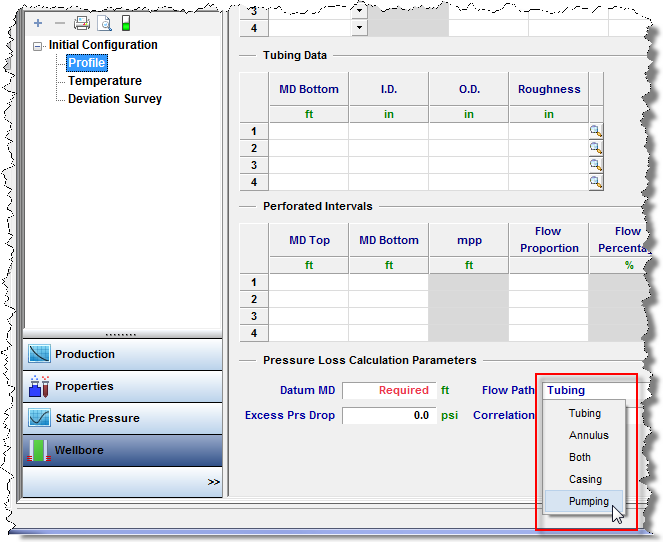Collapse the Initial Configuration tree node
Screen dimensions: 663x542
(38, 46)
